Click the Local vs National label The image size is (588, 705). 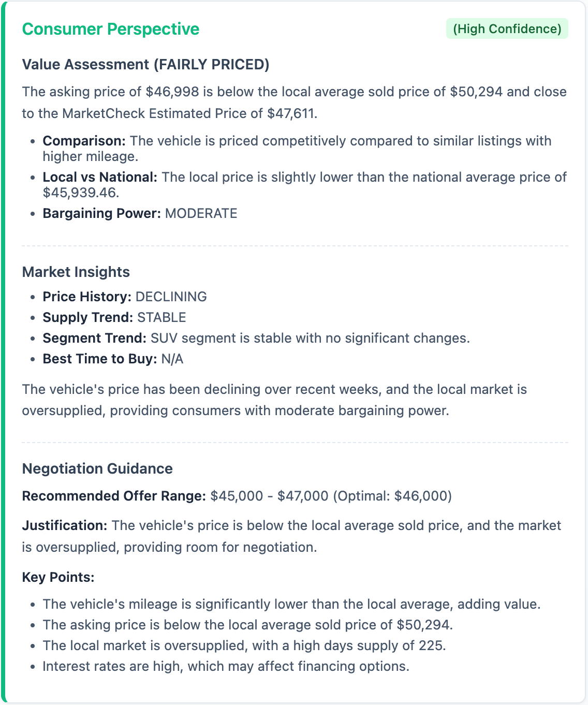pos(99,177)
